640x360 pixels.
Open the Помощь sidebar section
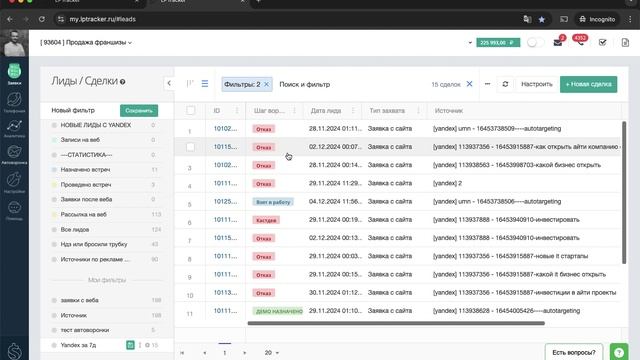[x=14, y=210]
